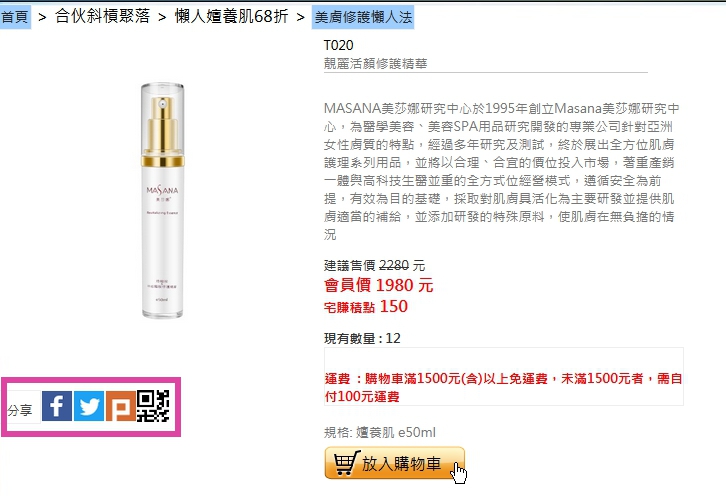Screen dimensions: 726x496
Task: Open 懶人嬗養肌68折 breadcrumb
Action: click(232, 17)
